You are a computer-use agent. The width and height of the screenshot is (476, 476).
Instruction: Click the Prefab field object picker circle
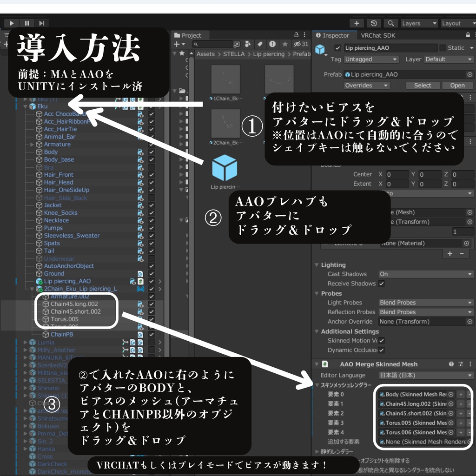click(x=469, y=74)
